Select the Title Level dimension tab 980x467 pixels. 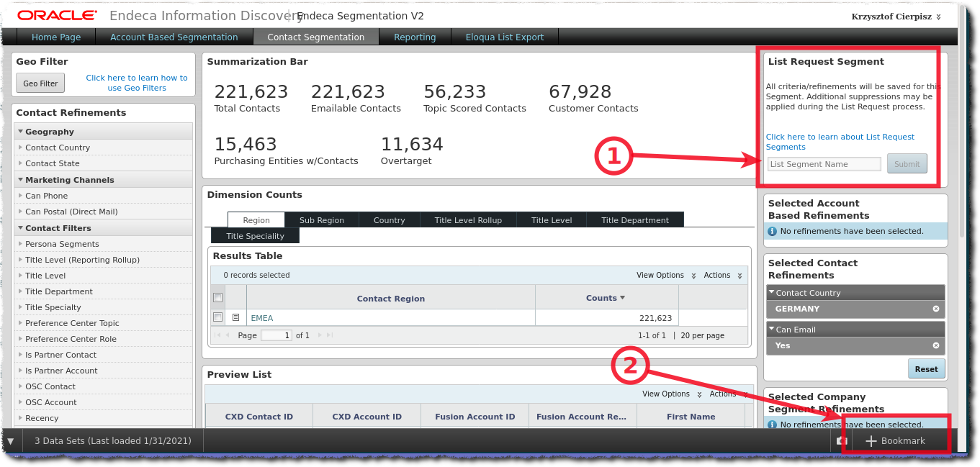point(552,220)
